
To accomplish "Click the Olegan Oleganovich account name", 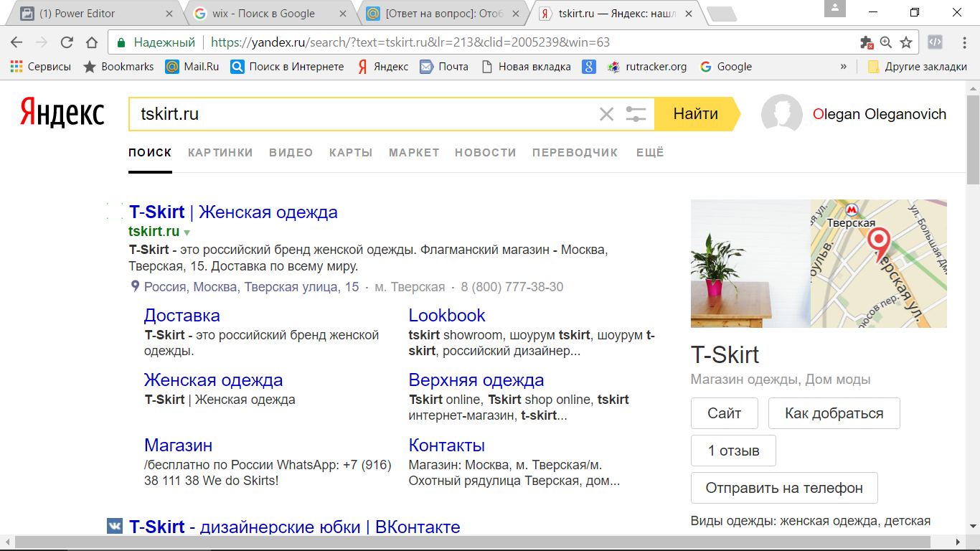I will coord(880,114).
